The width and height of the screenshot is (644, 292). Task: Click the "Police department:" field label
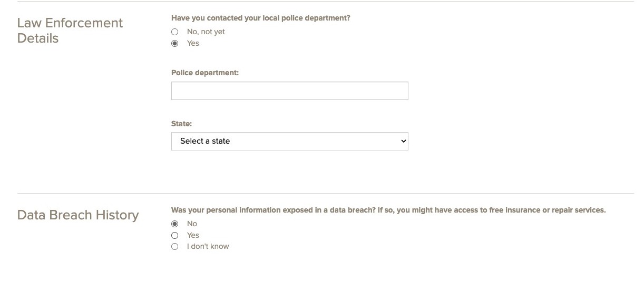click(205, 73)
